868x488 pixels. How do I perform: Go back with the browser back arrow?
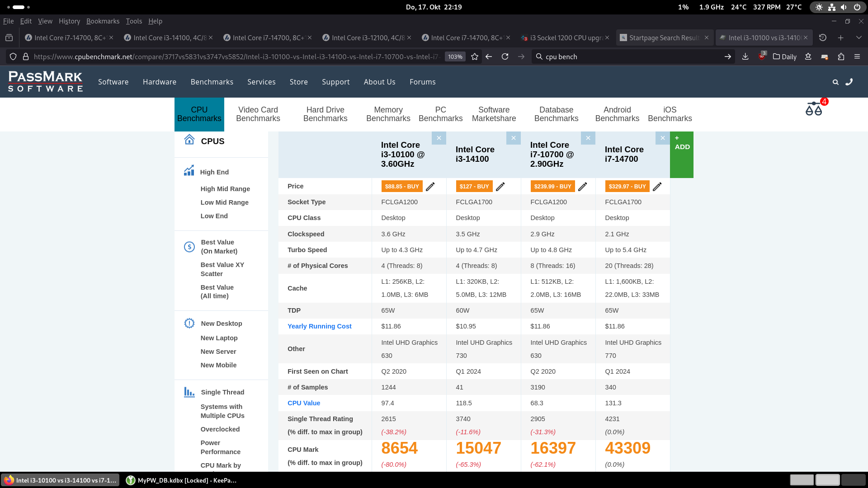[489, 56]
